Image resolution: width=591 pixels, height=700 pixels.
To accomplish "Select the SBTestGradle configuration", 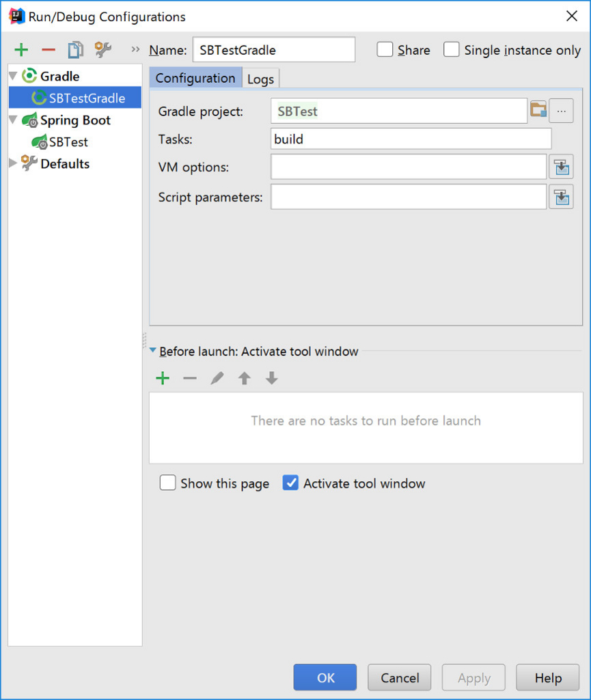I will tap(75, 98).
